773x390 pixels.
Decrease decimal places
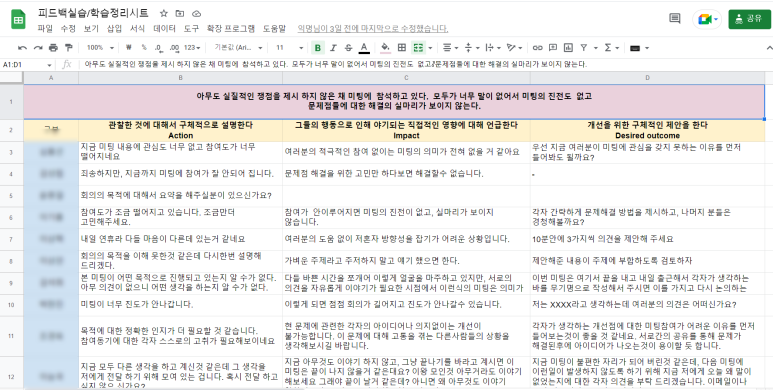[158, 48]
